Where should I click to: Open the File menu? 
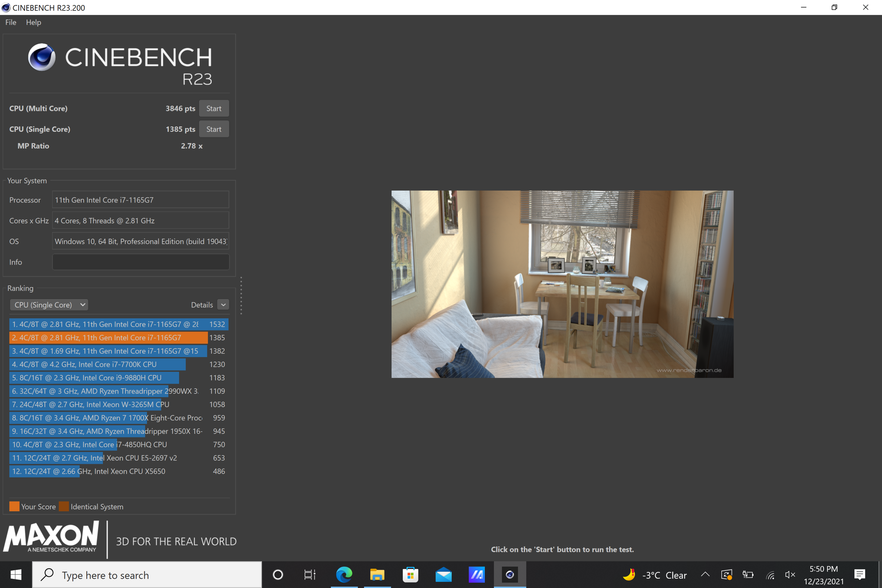pos(11,22)
